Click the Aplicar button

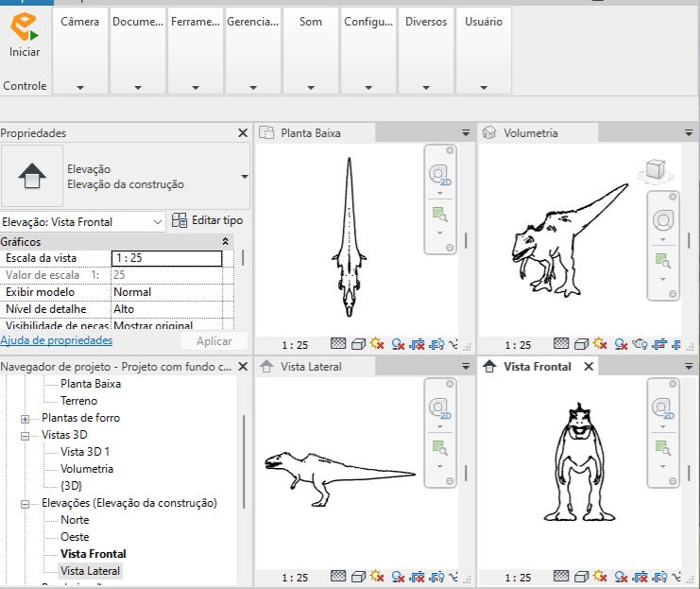tap(213, 341)
